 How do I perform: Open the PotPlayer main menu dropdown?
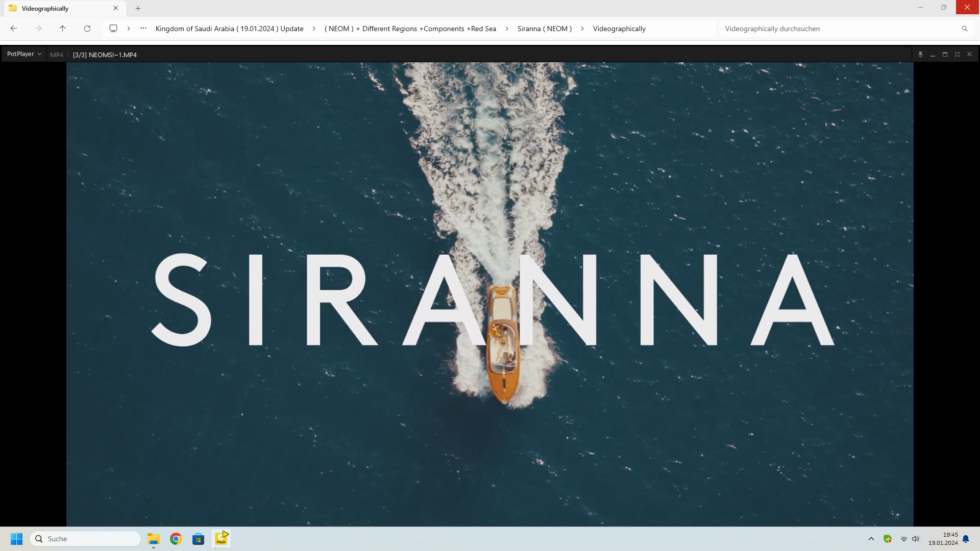point(24,54)
